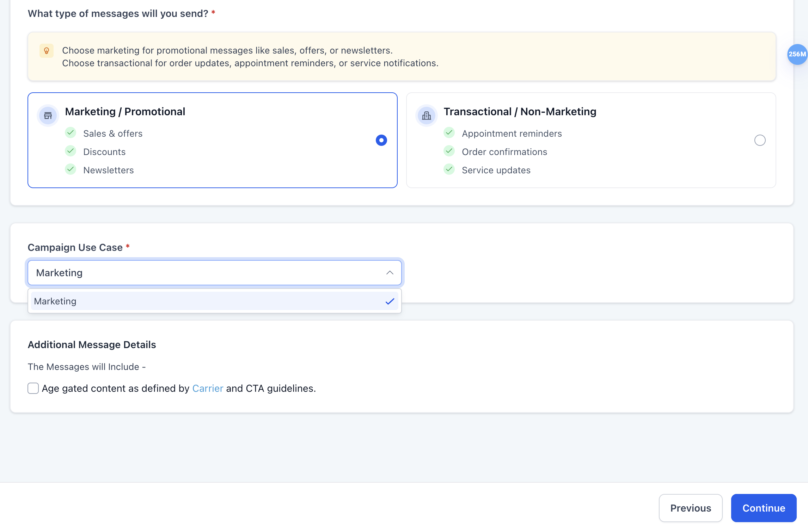Click the Appointment reminders checkmark icon
The width and height of the screenshot is (808, 532).
click(449, 133)
